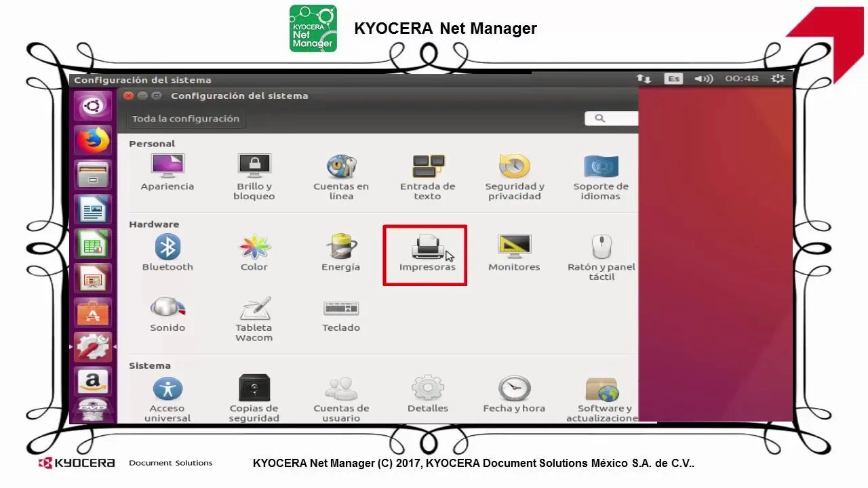Click the settings search field
Image resolution: width=868 pixels, height=488 pixels.
pyautogui.click(x=612, y=118)
